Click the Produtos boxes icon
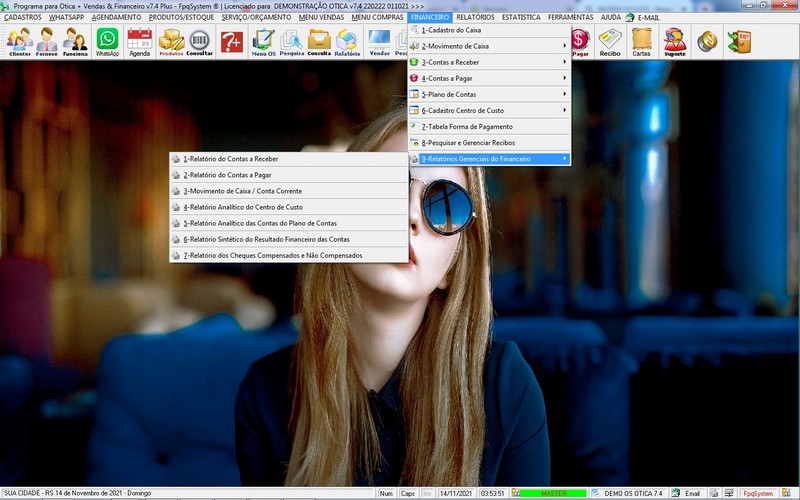800x500 pixels. (x=172, y=42)
